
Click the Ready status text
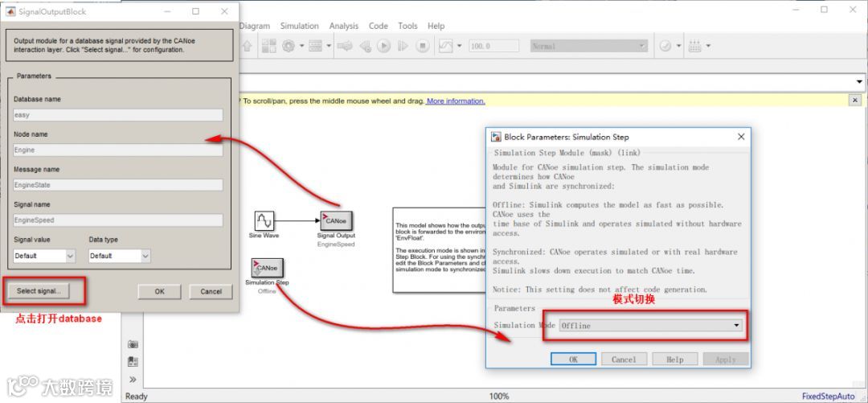click(x=136, y=397)
